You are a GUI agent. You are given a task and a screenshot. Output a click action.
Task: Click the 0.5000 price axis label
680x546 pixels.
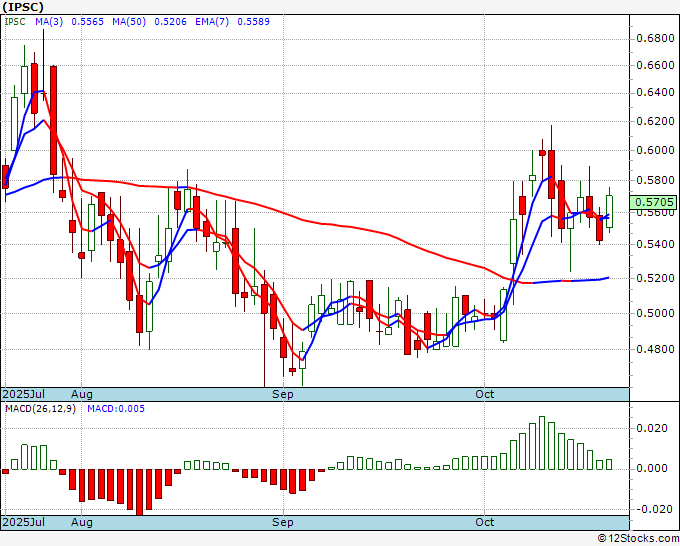click(x=655, y=313)
